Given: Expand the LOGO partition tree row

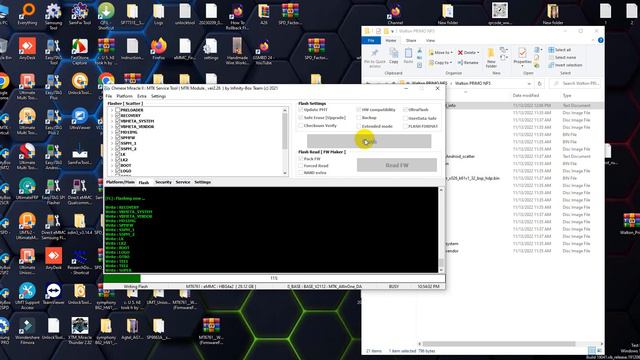Looking at the screenshot, I should pos(112,171).
